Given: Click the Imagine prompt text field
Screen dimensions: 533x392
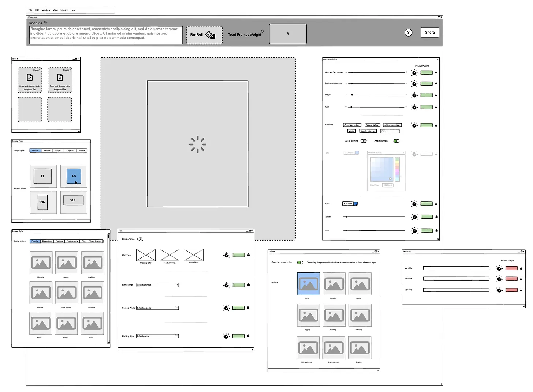Looking at the screenshot, I should click(x=106, y=35).
